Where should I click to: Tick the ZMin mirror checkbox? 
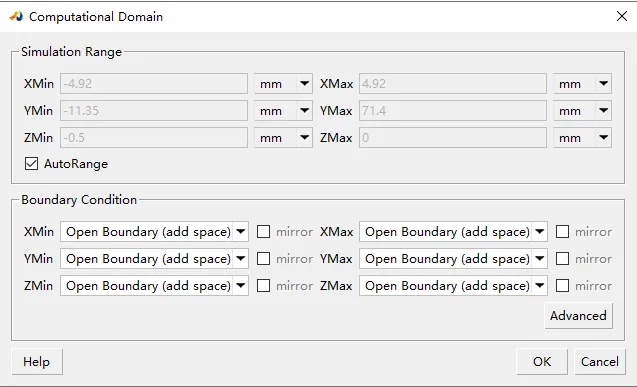263,285
